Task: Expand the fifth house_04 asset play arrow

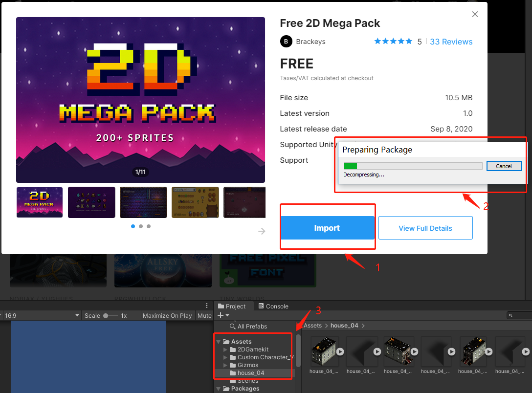Action: (488, 352)
